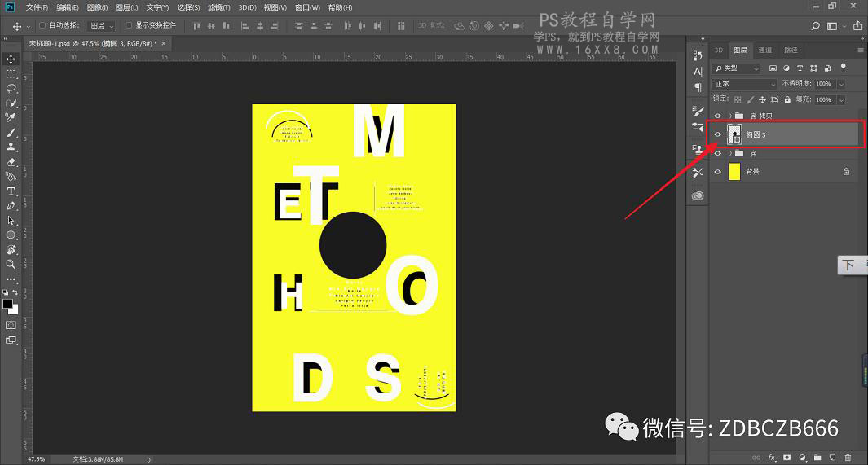
Task: Open the 填充 fill dropdown arrow
Action: 841,99
